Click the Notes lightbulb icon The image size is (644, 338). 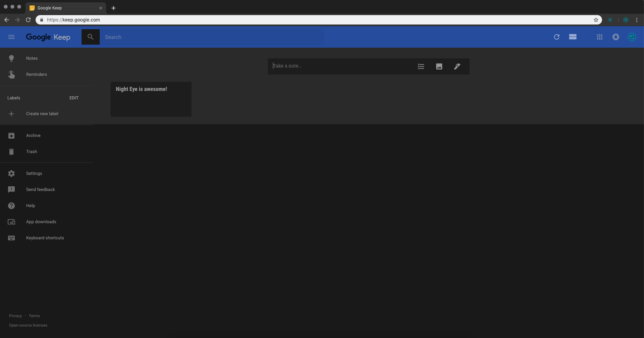(11, 58)
